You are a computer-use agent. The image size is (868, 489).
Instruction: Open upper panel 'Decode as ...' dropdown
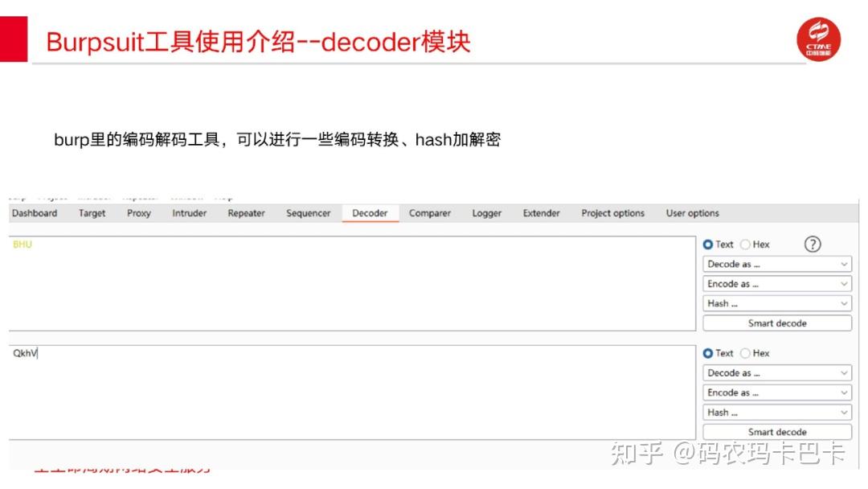coord(777,264)
